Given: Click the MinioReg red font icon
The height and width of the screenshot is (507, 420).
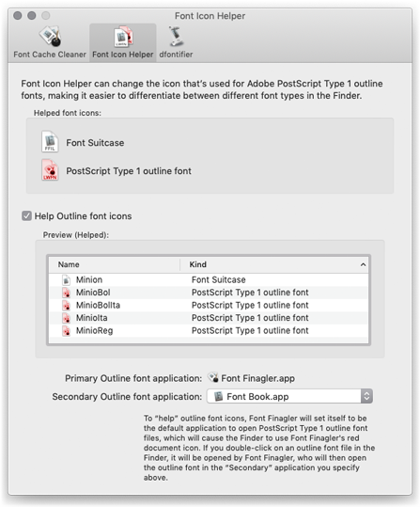Looking at the screenshot, I should click(66, 330).
